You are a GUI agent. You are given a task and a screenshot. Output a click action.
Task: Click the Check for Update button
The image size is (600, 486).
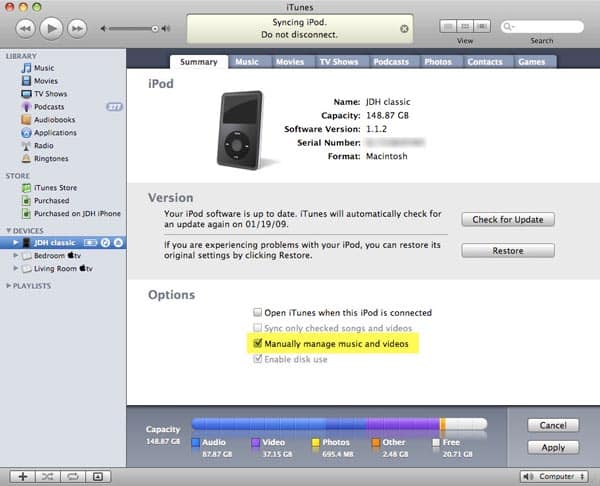pos(508,219)
